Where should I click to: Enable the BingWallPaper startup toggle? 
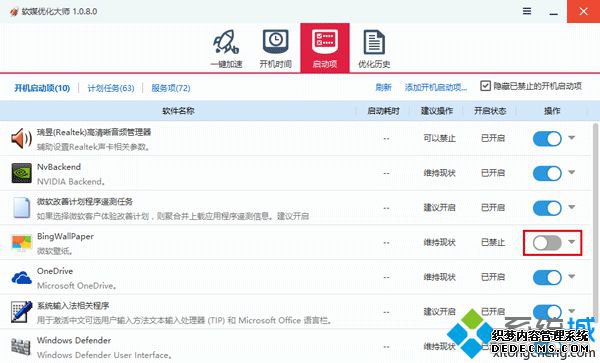coord(547,243)
